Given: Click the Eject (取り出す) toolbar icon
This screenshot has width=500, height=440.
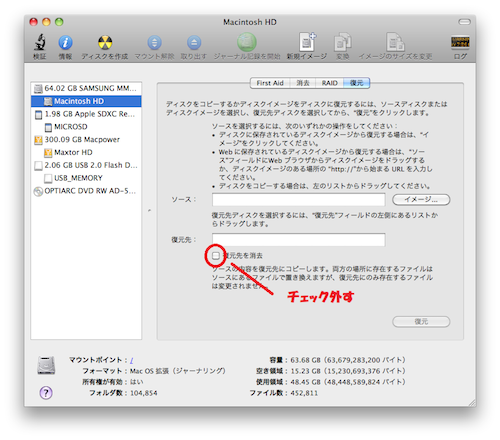Looking at the screenshot, I should pyautogui.click(x=194, y=43).
